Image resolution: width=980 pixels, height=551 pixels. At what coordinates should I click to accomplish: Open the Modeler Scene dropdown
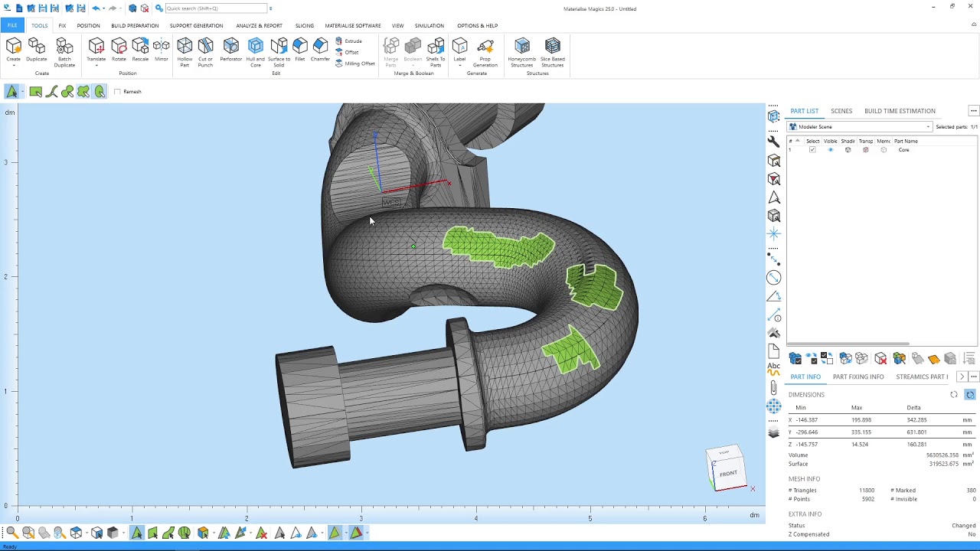tap(860, 127)
